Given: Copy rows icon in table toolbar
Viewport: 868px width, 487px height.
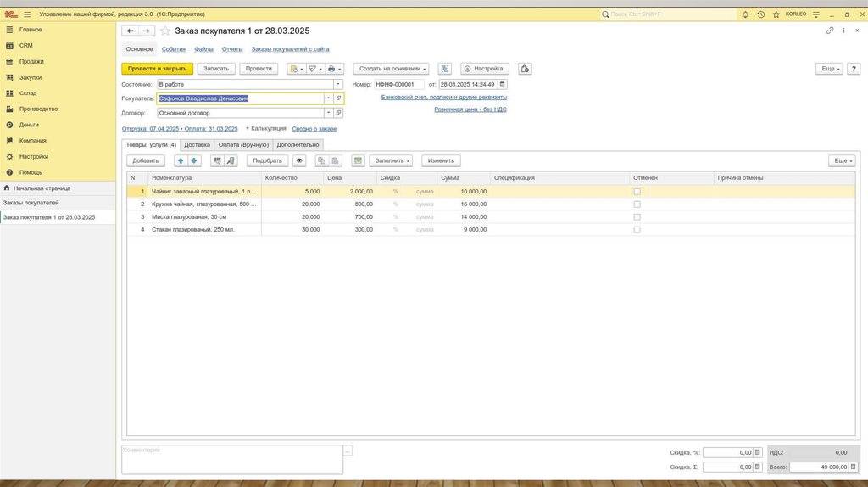Looking at the screenshot, I should pos(321,160).
